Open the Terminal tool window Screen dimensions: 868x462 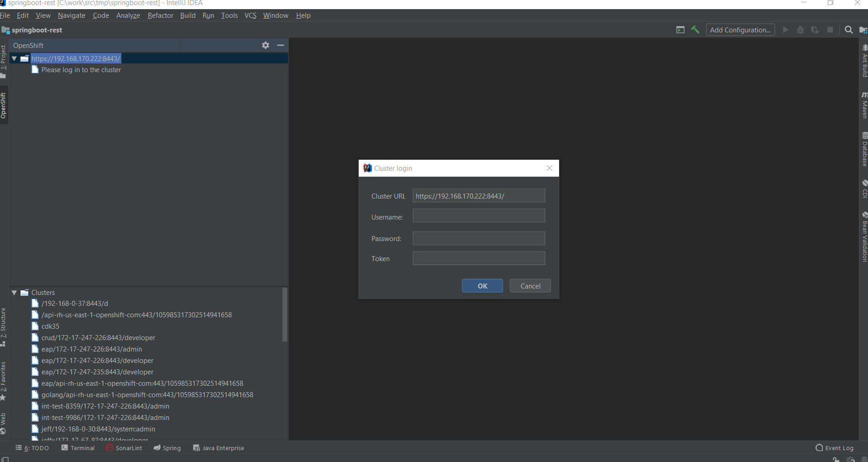(x=78, y=448)
